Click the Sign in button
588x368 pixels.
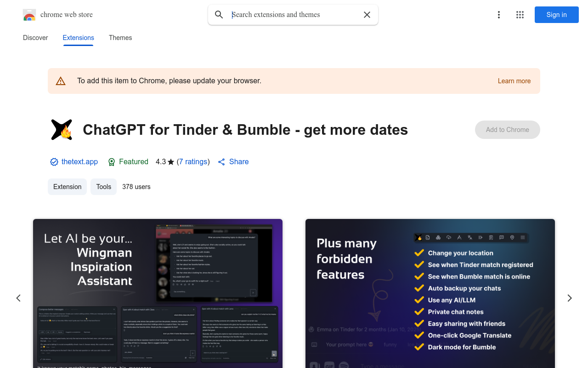tap(557, 15)
